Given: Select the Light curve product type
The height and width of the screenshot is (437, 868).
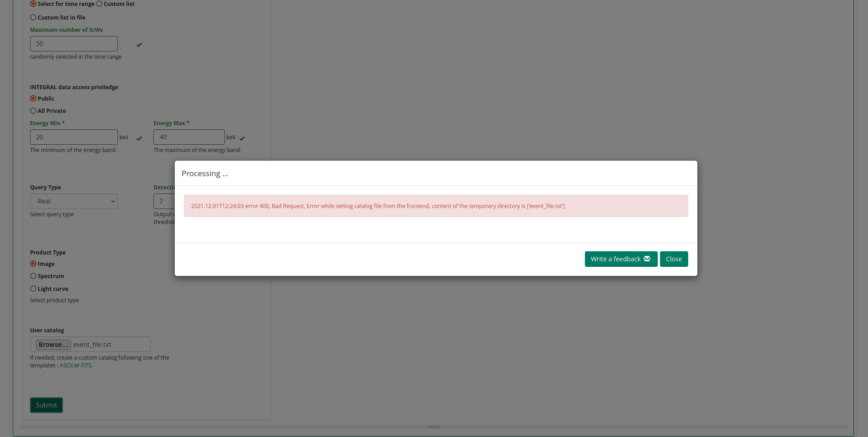Looking at the screenshot, I should (33, 288).
